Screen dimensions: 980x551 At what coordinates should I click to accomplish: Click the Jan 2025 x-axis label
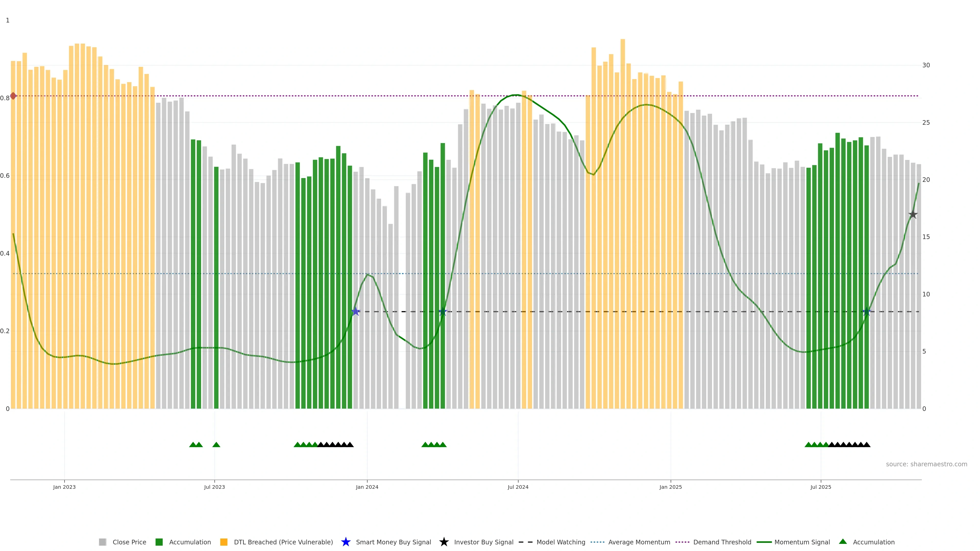click(670, 487)
